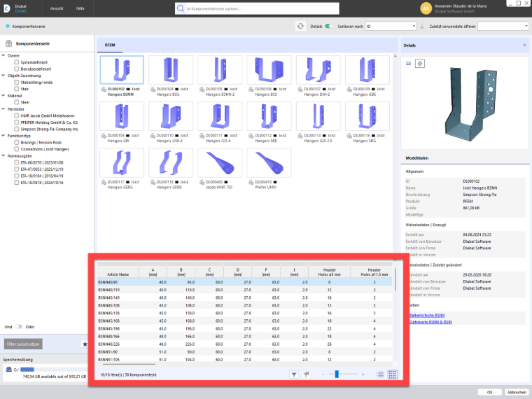Image resolution: width=532 pixels, height=399 pixels.
Task: Decrease thumbnail size with minus icon
Action: 323,374
